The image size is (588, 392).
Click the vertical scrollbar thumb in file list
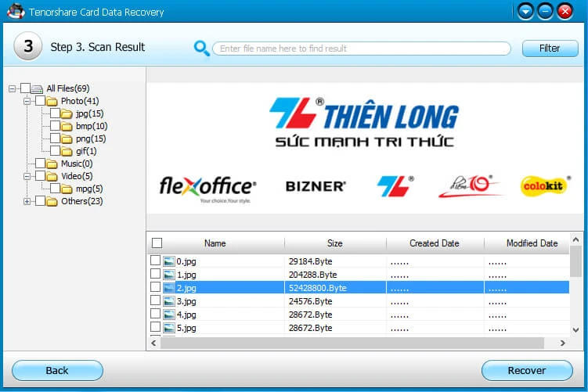coord(576,261)
